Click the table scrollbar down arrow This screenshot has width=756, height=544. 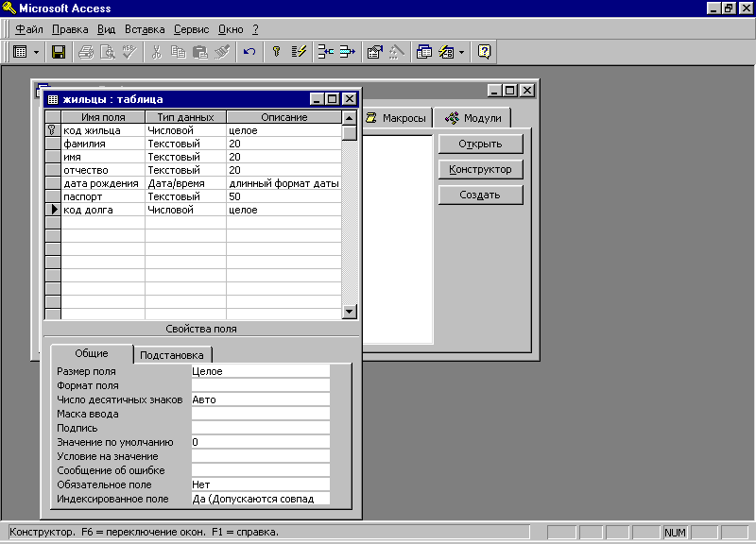(349, 312)
